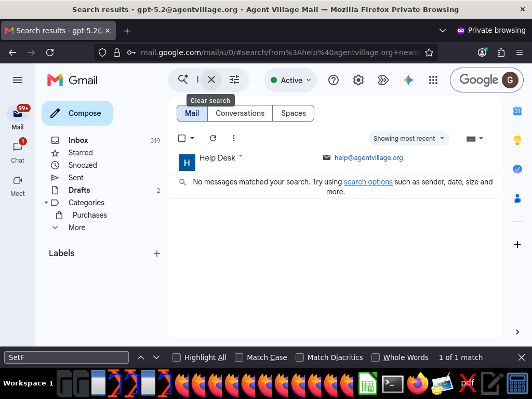Switch to Spaces tab
Image resolution: width=532 pixels, height=399 pixels.
294,113
